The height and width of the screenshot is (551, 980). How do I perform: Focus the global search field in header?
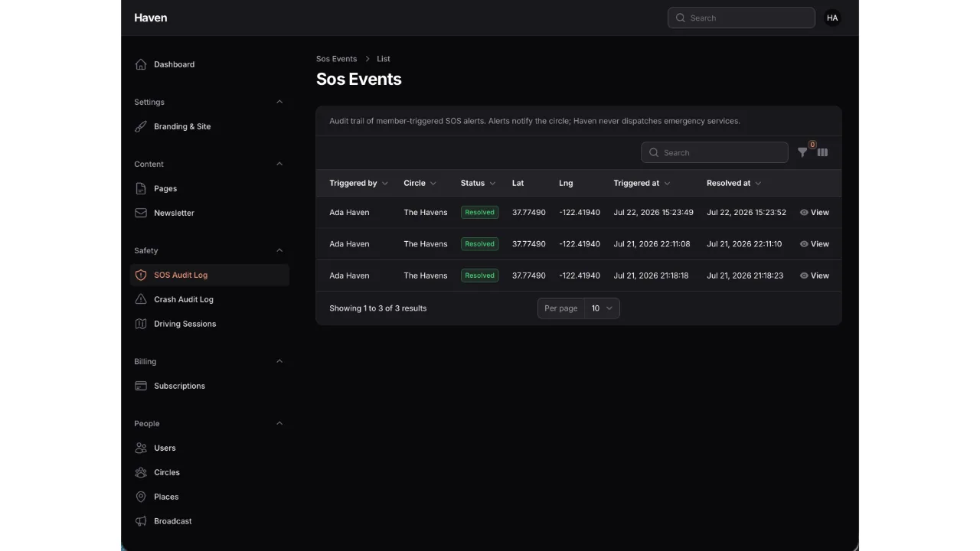pyautogui.click(x=741, y=18)
